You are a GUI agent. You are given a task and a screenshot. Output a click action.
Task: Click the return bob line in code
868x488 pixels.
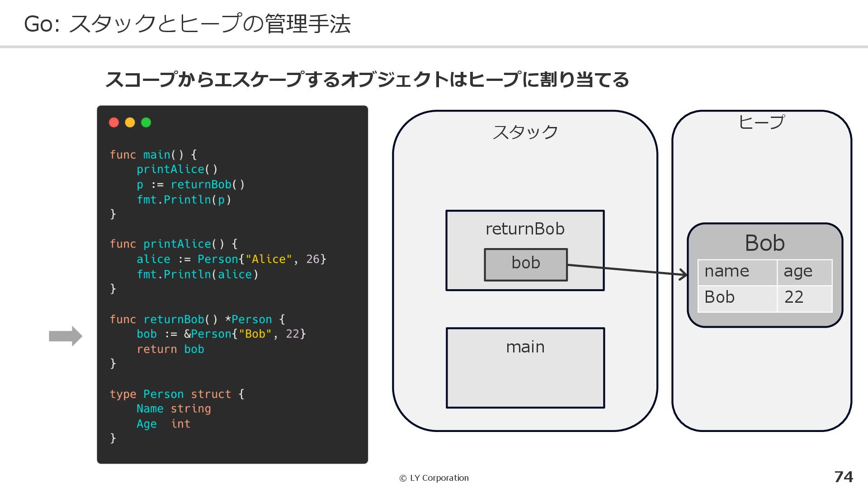(x=170, y=349)
